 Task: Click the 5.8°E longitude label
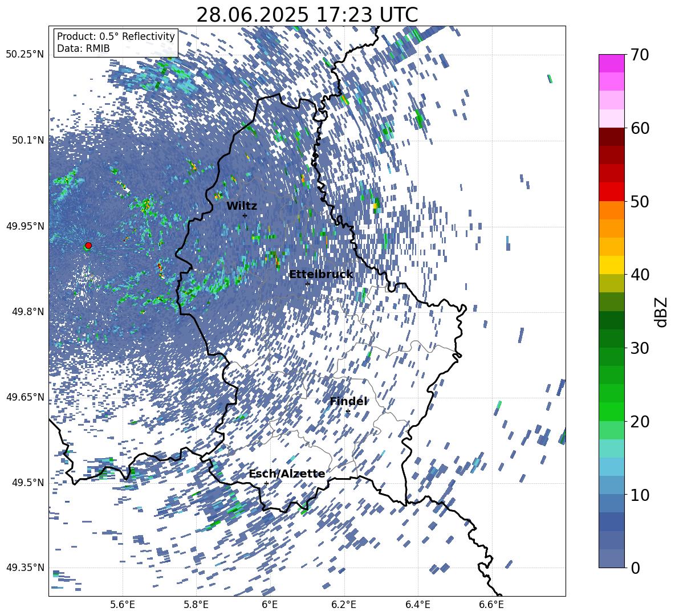point(196,605)
